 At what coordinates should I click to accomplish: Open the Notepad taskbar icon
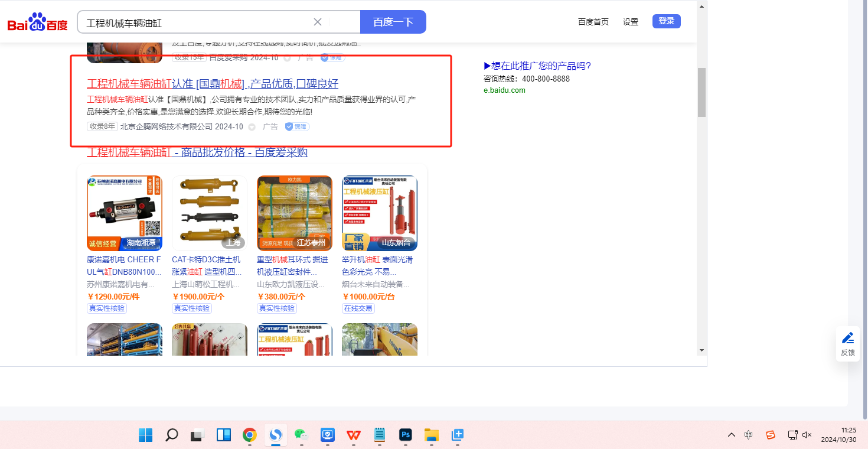coord(379,435)
